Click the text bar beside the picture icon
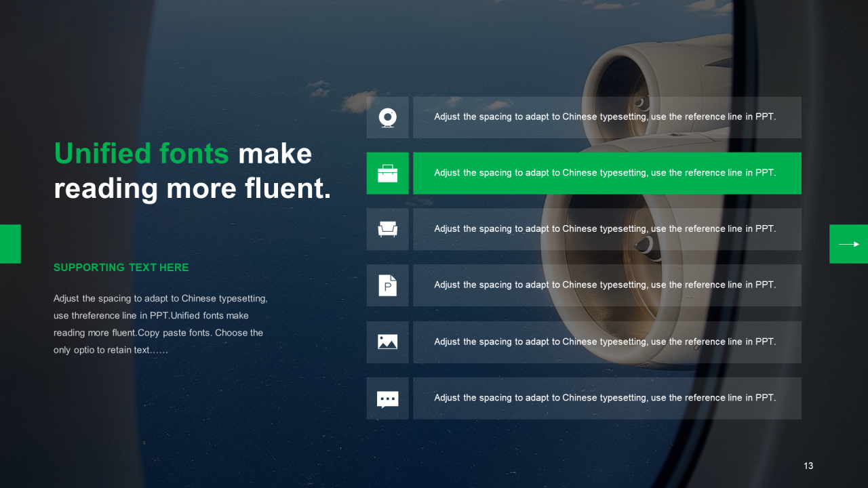 [x=607, y=342]
